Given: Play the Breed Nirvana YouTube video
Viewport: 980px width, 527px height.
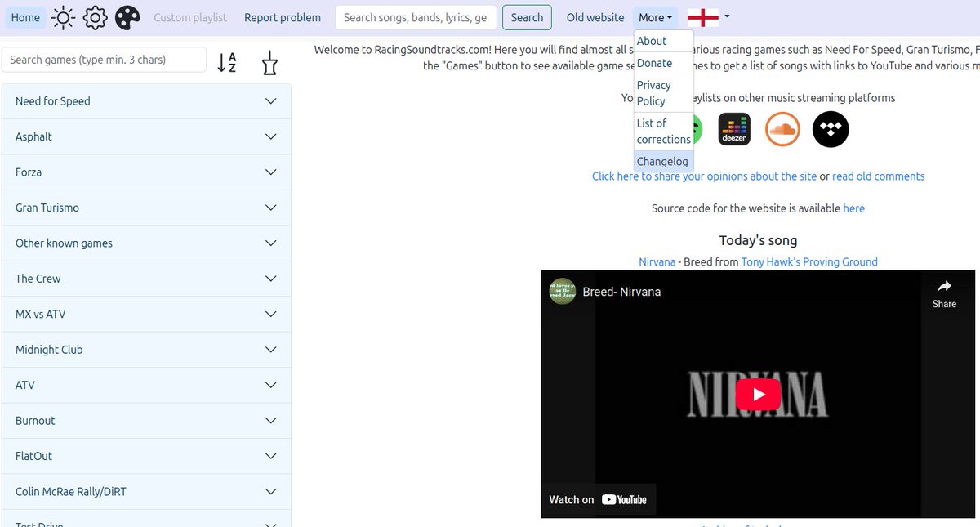Looking at the screenshot, I should pos(758,395).
